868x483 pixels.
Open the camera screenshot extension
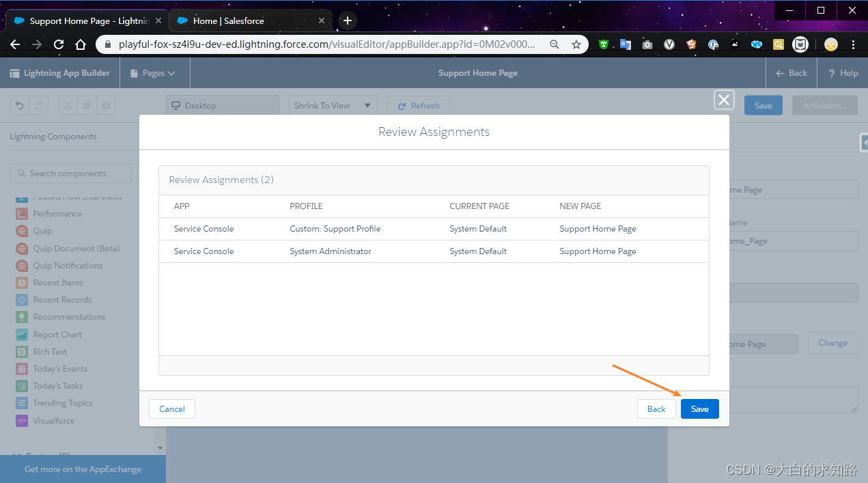647,44
